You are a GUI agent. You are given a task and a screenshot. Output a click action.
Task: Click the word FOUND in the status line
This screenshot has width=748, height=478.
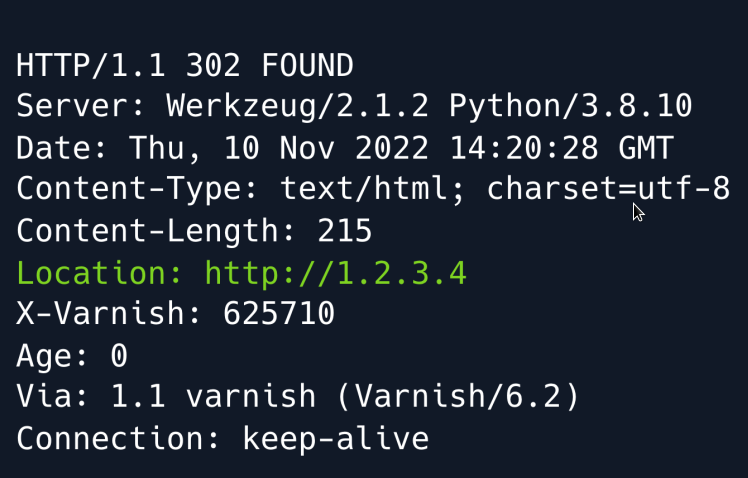tap(307, 67)
